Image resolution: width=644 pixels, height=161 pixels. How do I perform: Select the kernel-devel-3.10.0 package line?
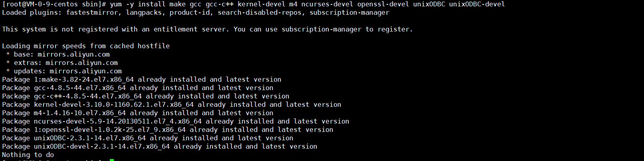tap(172, 104)
